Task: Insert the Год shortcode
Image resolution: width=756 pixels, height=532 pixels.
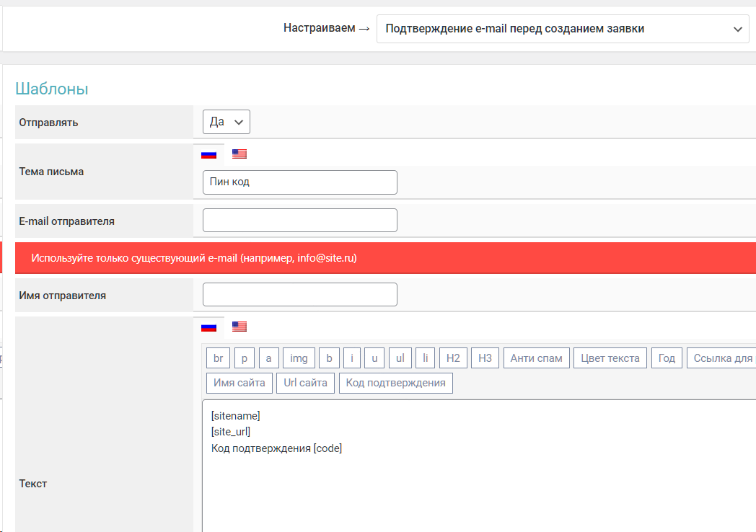Action: point(667,358)
